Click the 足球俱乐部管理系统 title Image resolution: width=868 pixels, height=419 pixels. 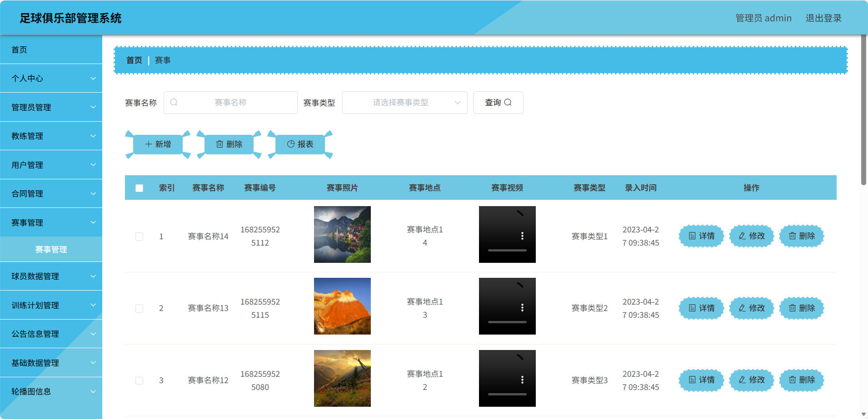point(70,18)
